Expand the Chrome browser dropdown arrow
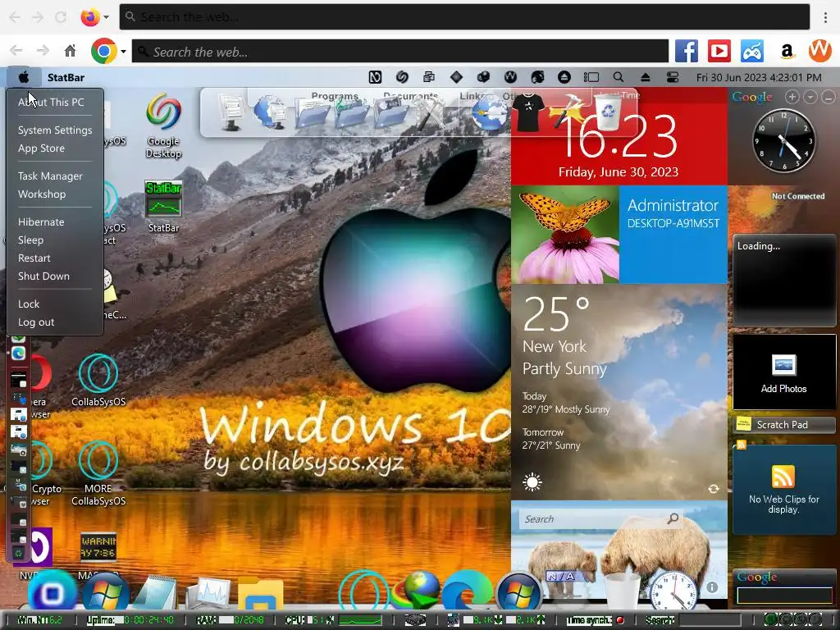Viewport: 840px width, 630px height. (x=123, y=52)
